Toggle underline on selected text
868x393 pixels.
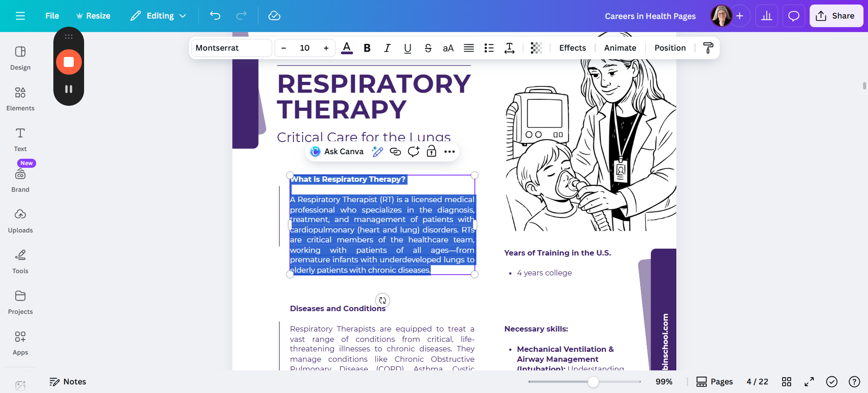pos(407,48)
